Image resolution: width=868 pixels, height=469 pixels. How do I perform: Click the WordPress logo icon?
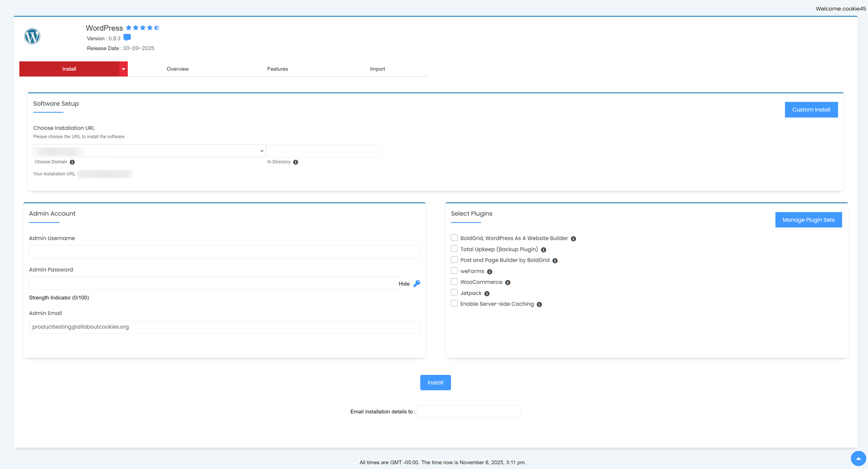pyautogui.click(x=32, y=36)
